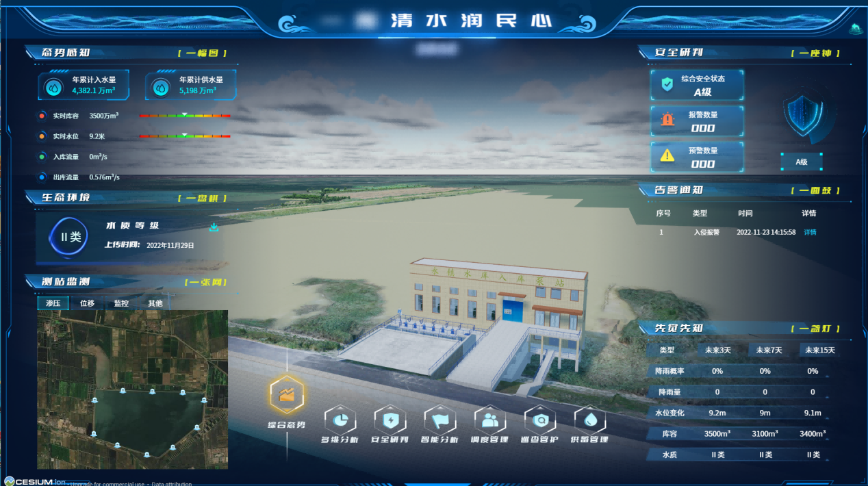This screenshot has width=868, height=486.
Task: Switch to the 渗压 tab
Action: [x=53, y=303]
